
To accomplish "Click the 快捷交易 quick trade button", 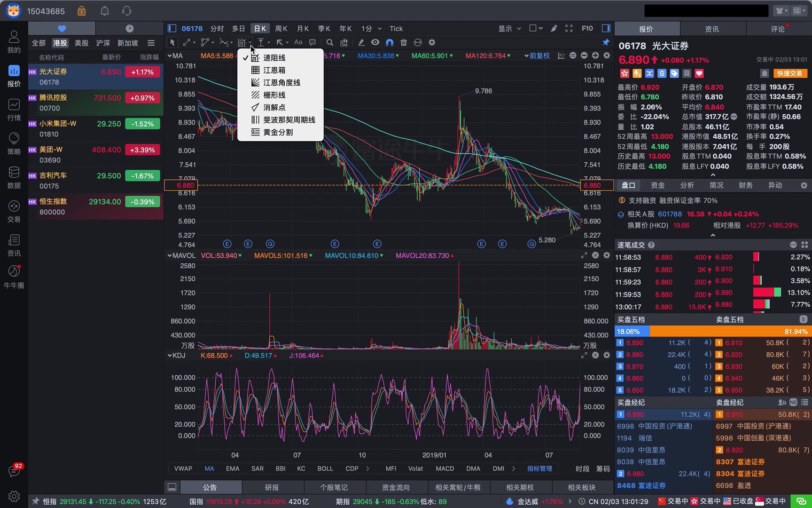I will coord(789,73).
